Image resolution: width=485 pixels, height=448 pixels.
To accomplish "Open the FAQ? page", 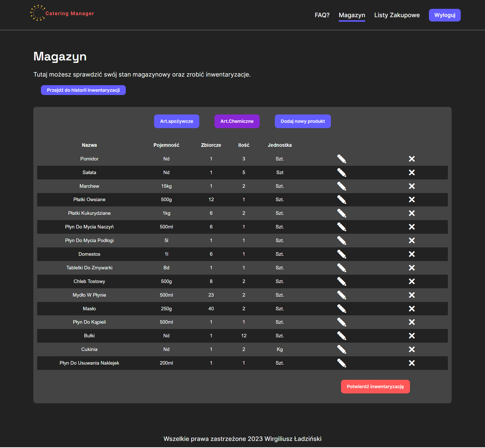I will pos(322,15).
